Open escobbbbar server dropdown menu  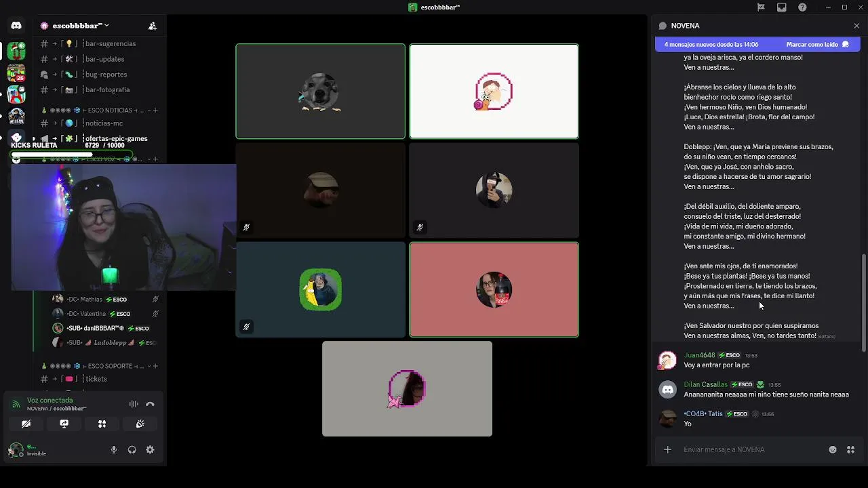[x=80, y=26]
